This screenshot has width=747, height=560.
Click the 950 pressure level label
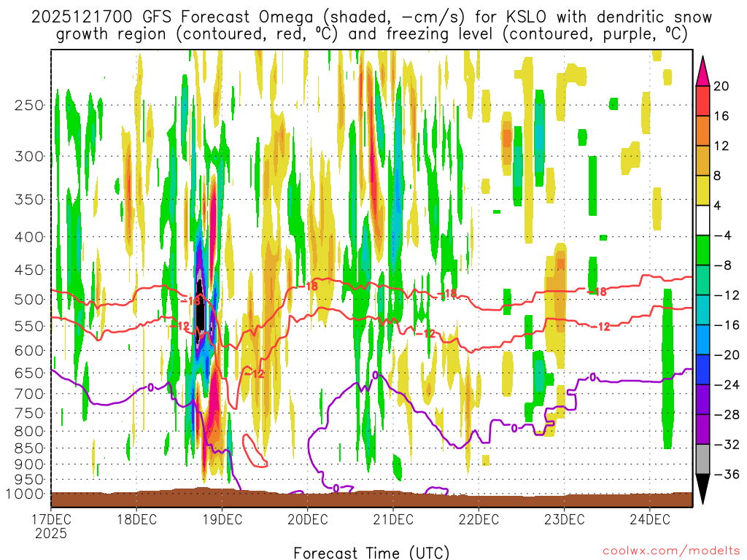pyautogui.click(x=29, y=480)
